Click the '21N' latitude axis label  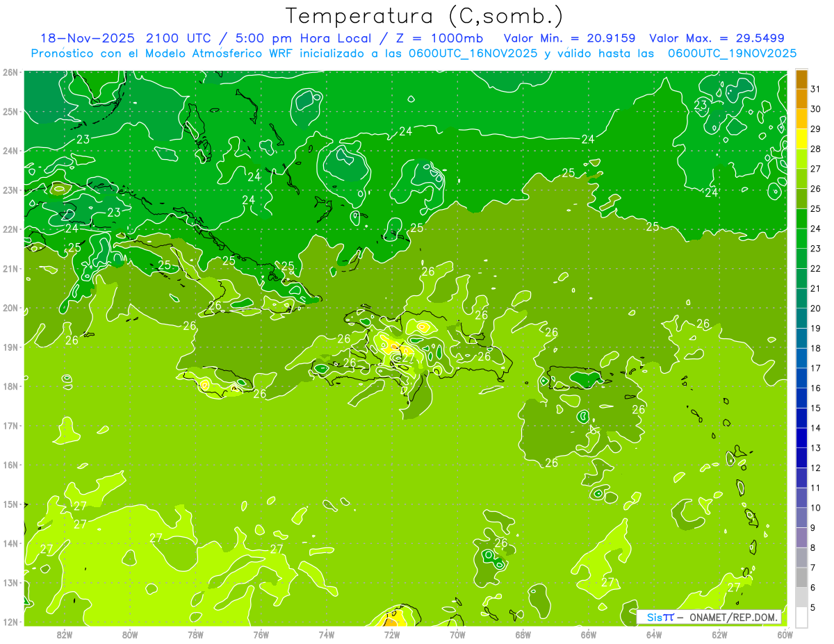10,269
